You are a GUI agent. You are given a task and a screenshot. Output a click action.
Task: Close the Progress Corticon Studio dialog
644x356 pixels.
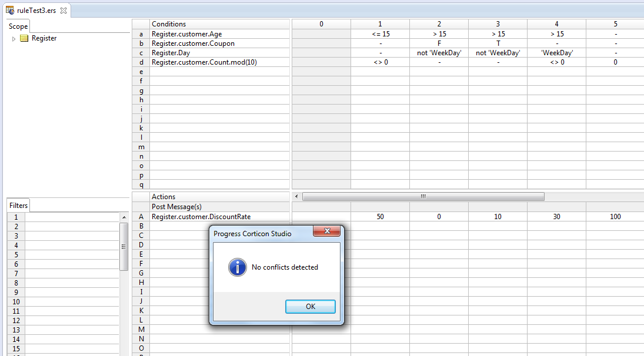click(326, 231)
